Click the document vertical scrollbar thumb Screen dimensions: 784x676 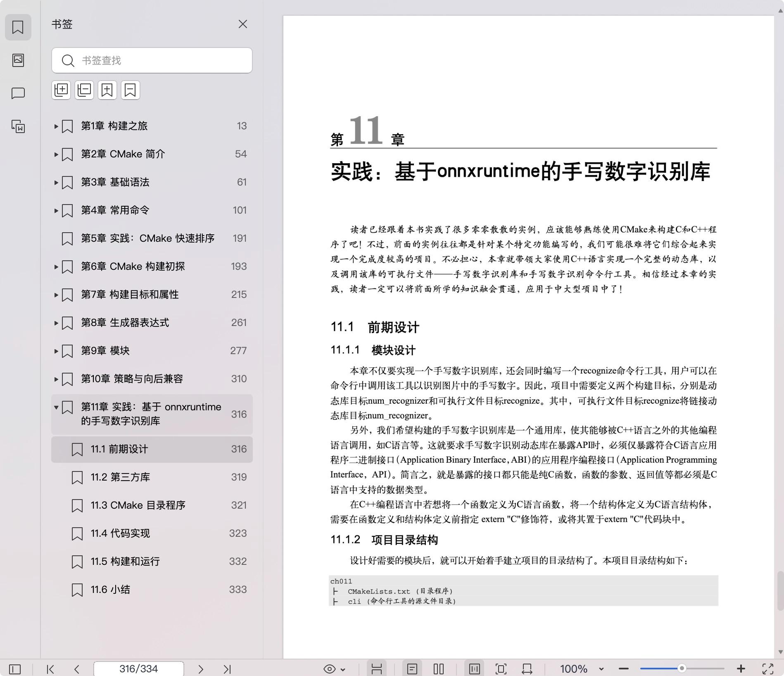[x=780, y=591]
